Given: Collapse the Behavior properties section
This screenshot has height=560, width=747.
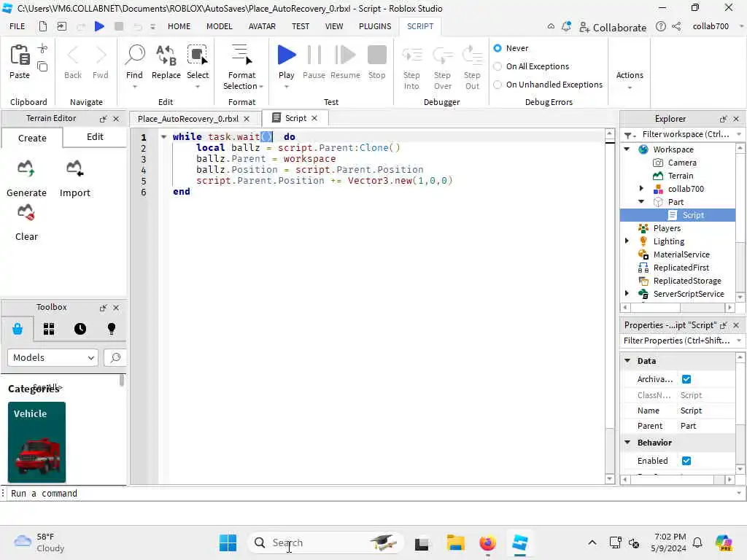Looking at the screenshot, I should [x=627, y=443].
